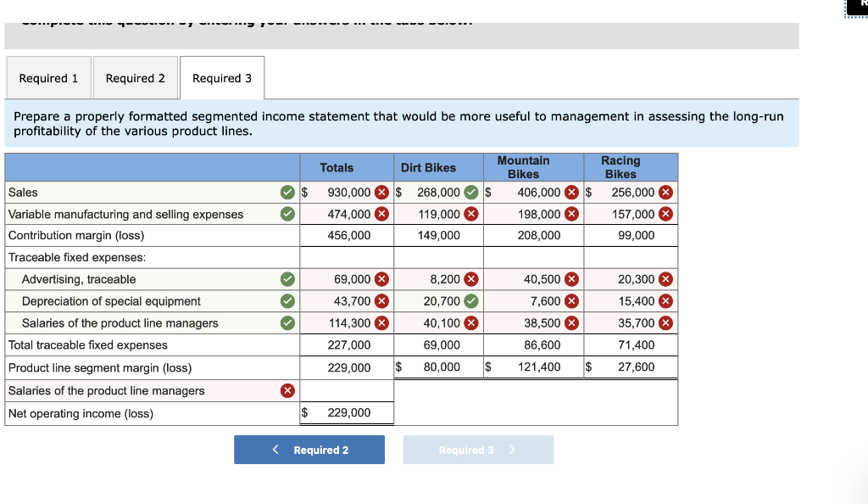Click the green checkmark on the Sales row label
868x504 pixels.
coord(287,192)
